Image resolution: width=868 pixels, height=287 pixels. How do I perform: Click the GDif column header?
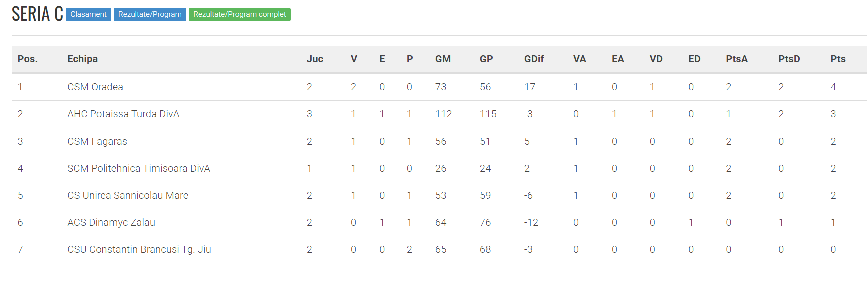click(x=534, y=59)
